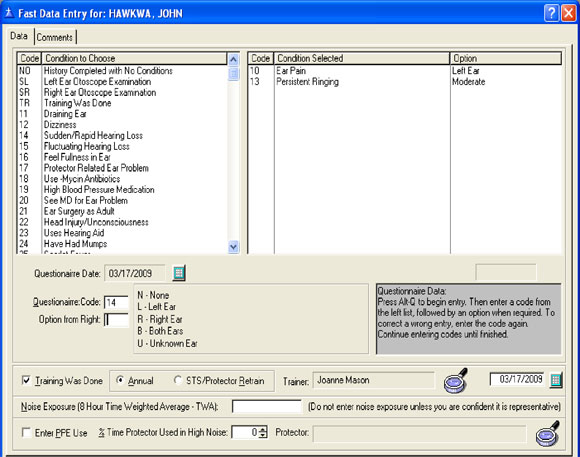Open the Trainer lookup magnifier
Image resolution: width=580 pixels, height=457 pixels.
pos(456,380)
